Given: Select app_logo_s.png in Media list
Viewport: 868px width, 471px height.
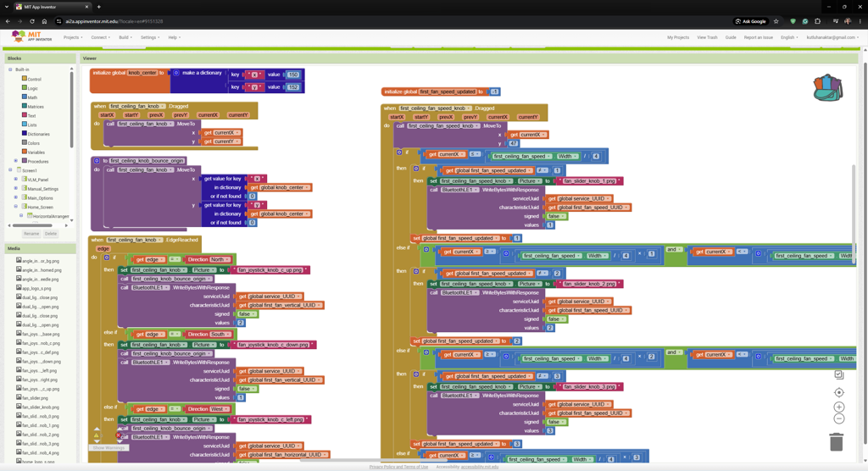Looking at the screenshot, I should click(x=36, y=288).
